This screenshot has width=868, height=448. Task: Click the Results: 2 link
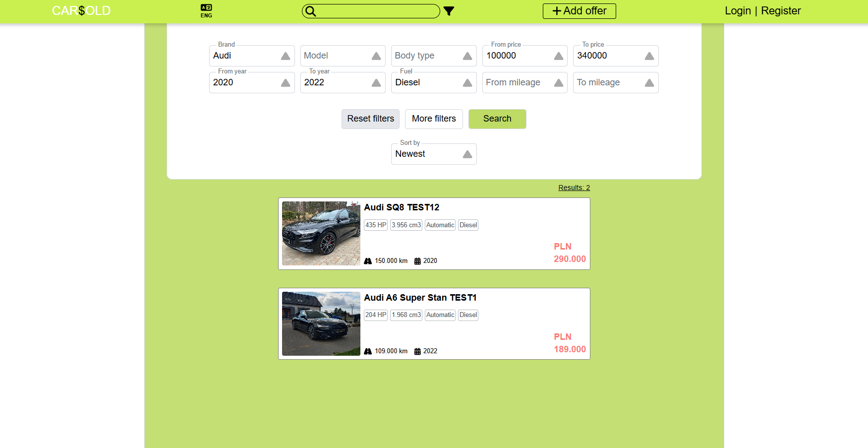574,188
